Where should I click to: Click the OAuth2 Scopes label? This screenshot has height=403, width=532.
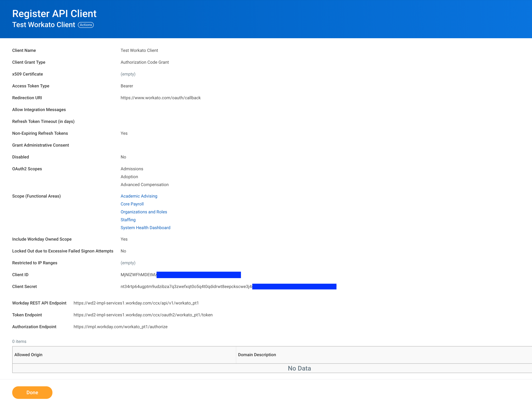point(27,169)
